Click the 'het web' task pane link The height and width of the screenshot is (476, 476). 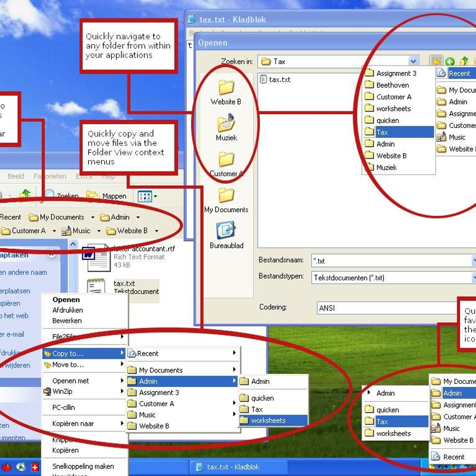tap(14, 316)
